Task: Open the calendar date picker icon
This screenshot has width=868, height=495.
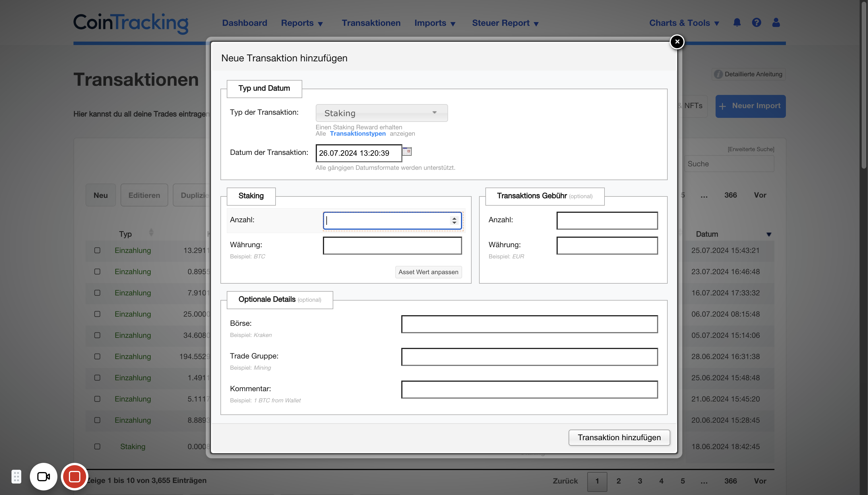Action: pos(407,151)
